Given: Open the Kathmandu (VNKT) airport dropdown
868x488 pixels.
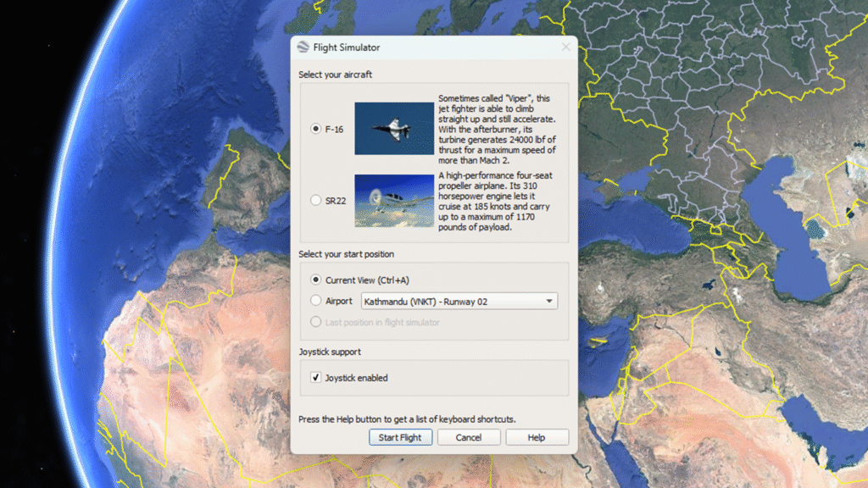Looking at the screenshot, I should pyautogui.click(x=459, y=301).
